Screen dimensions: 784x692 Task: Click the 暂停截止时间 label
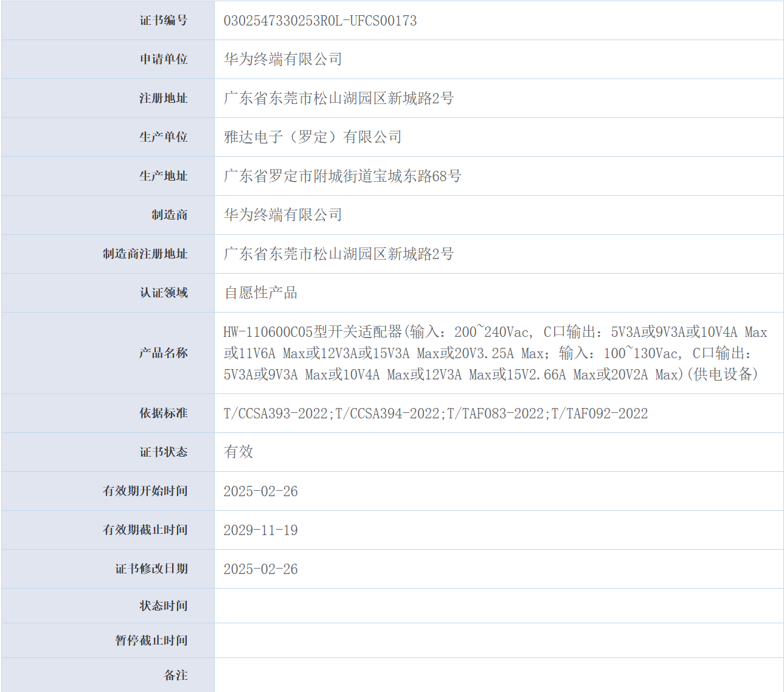(x=151, y=641)
